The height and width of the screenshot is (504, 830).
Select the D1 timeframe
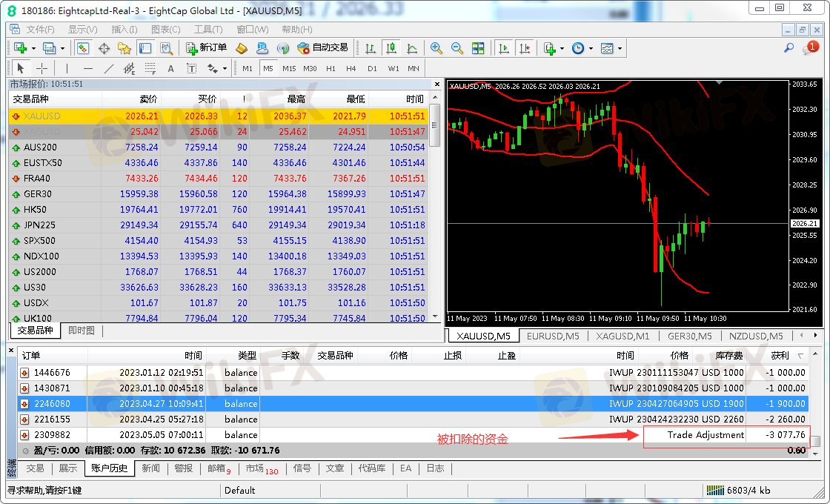click(x=372, y=68)
